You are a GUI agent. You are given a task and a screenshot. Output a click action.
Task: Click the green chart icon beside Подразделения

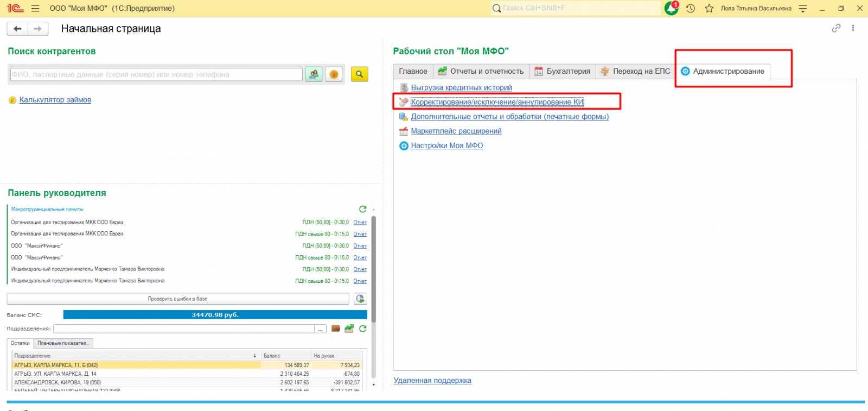(x=349, y=328)
